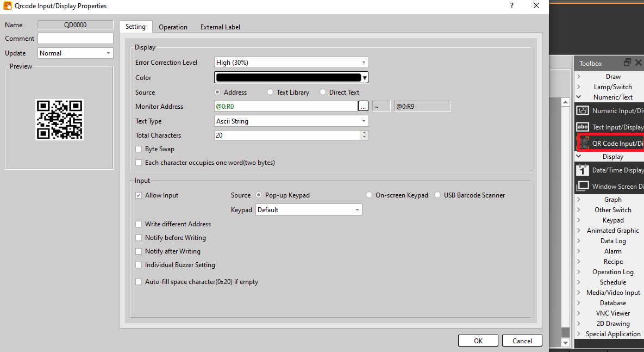Click the Cancel button

pyautogui.click(x=522, y=341)
